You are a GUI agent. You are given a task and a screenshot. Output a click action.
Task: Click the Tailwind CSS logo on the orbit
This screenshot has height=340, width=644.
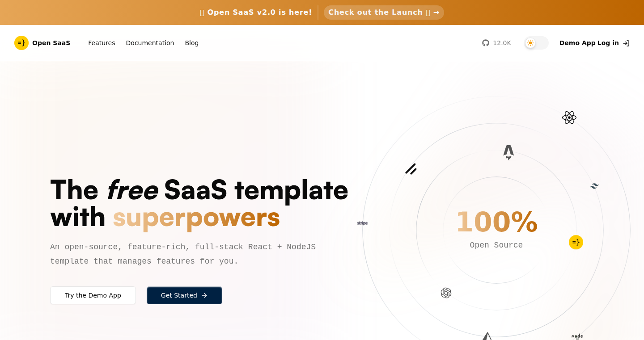coord(594,186)
